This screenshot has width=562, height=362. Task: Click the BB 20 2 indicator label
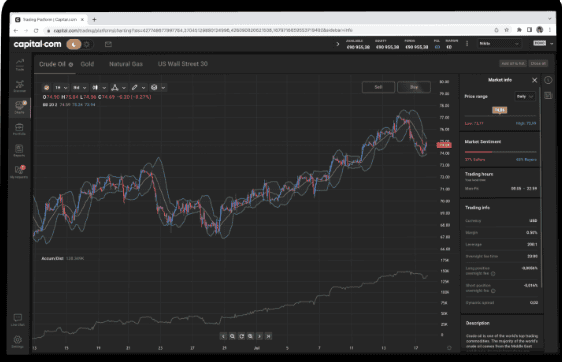50,105
